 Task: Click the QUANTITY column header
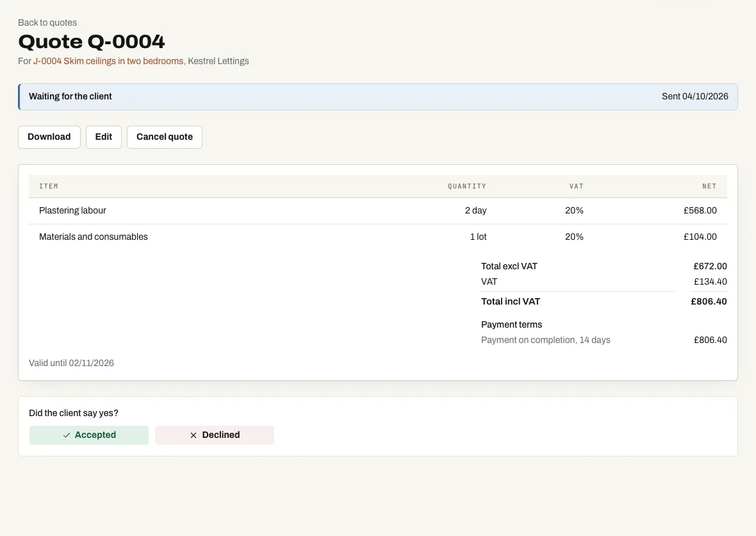(467, 186)
